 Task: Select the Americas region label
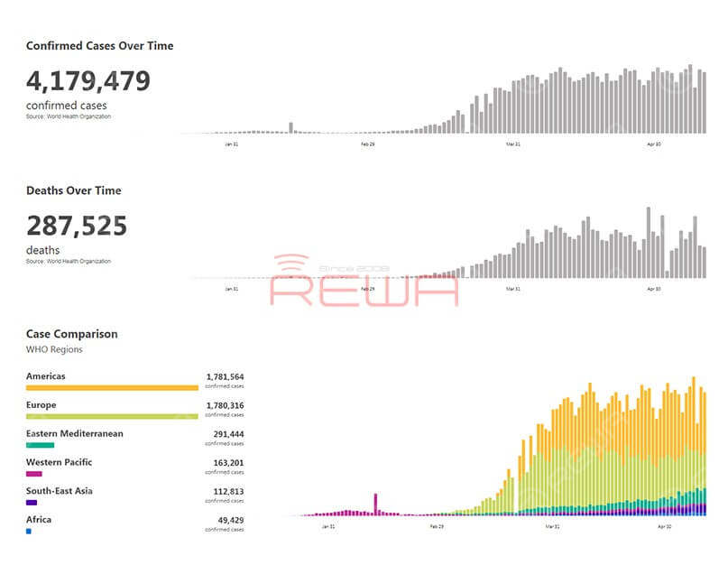(x=45, y=376)
